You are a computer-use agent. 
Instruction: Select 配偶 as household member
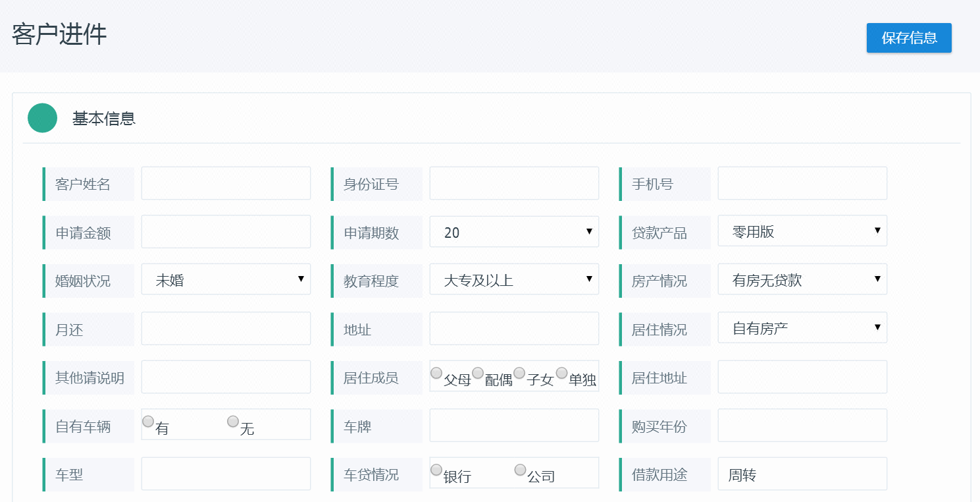pos(478,374)
